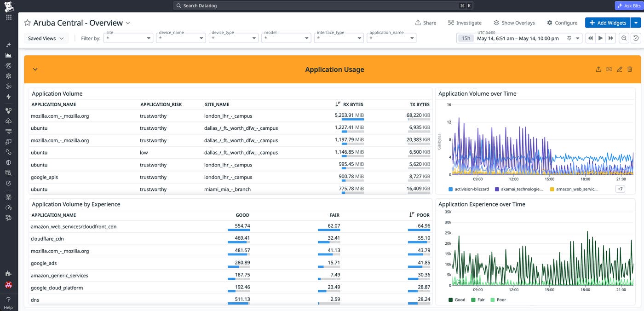This screenshot has width=644, height=311.
Task: Click the Good legend swatch
Action: (450, 300)
